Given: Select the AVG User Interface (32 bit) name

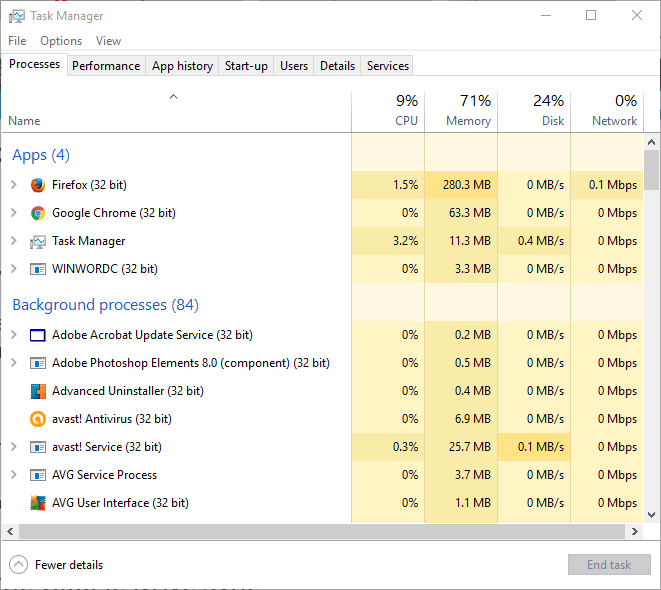Looking at the screenshot, I should [120, 503].
